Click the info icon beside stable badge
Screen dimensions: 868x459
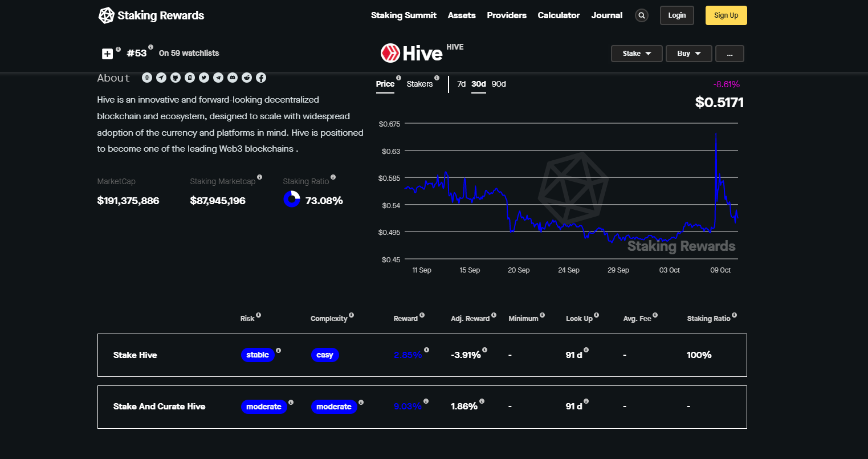[x=278, y=351]
